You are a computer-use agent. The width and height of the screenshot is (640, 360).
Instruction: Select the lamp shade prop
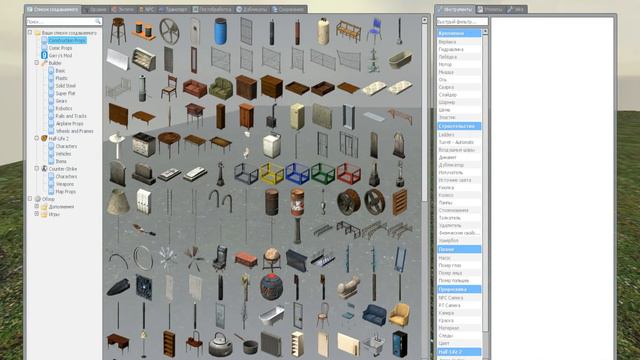click(x=118, y=202)
